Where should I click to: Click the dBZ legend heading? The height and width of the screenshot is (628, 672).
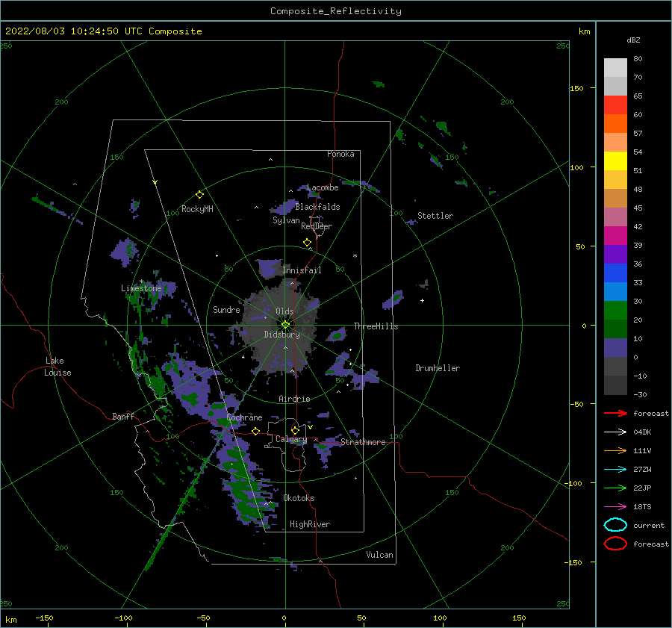click(x=633, y=40)
